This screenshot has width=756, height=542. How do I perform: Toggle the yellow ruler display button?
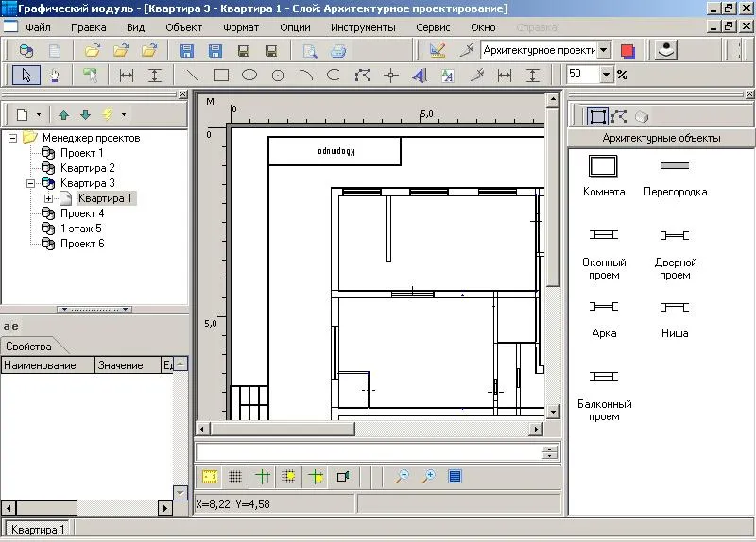point(210,477)
